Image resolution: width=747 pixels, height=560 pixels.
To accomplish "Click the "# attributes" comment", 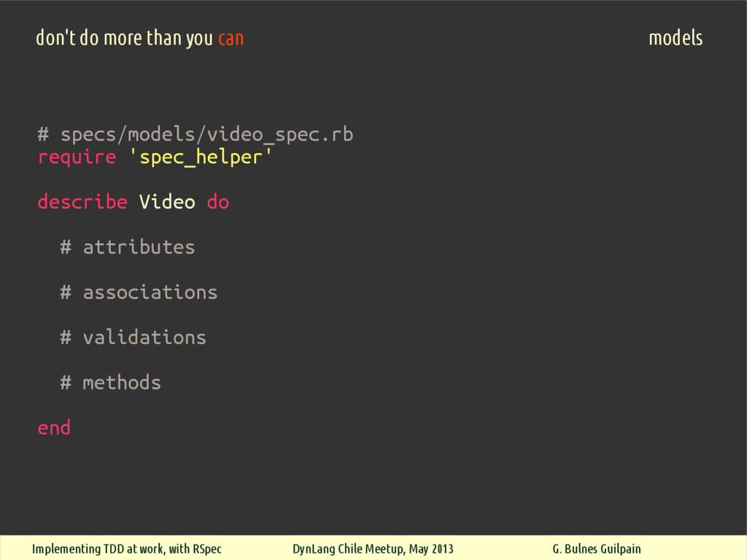I will point(128,247).
